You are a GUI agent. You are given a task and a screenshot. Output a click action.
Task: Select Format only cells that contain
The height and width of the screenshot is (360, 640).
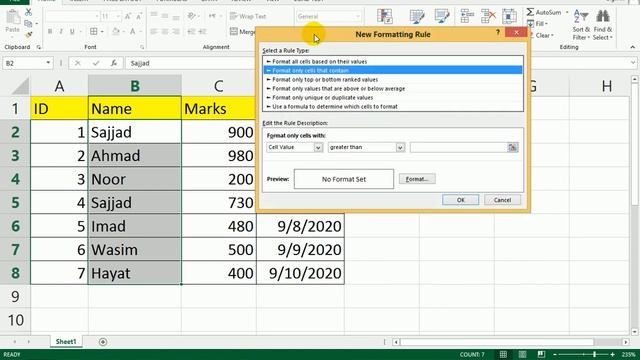click(x=393, y=71)
